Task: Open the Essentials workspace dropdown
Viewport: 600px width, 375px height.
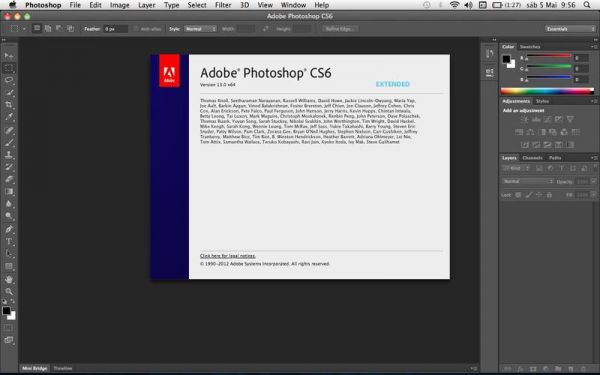Action: point(570,29)
